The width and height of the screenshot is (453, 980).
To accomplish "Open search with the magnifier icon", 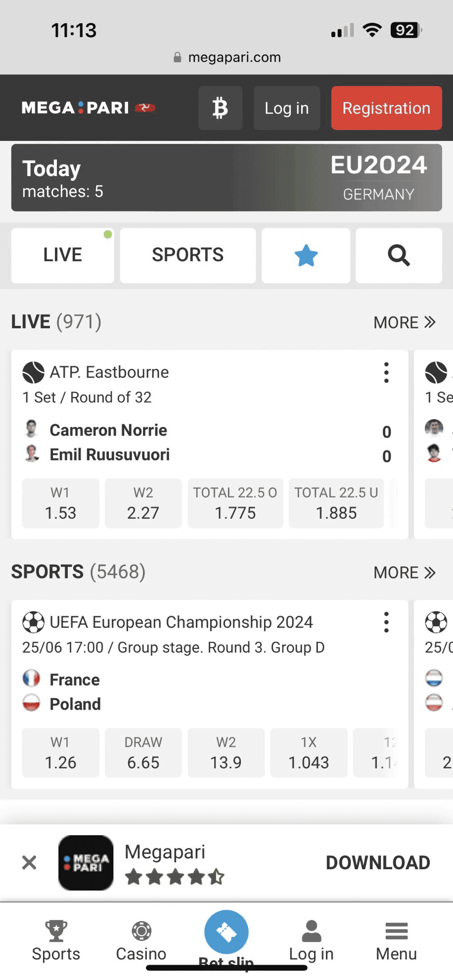I will [x=399, y=256].
